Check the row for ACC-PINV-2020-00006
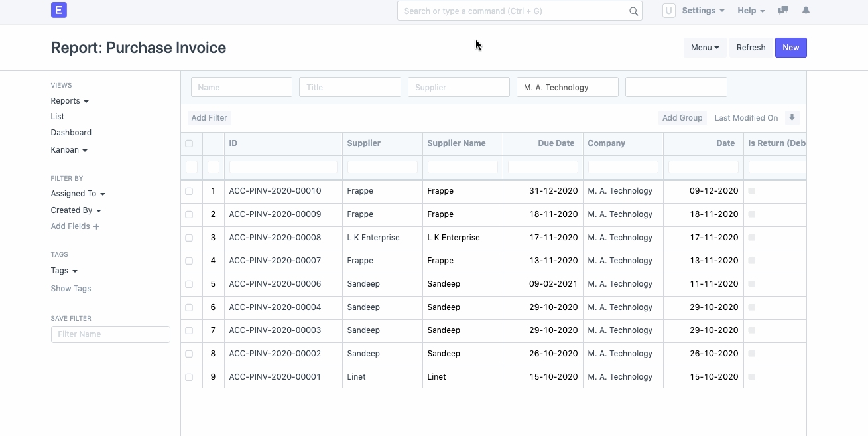 pyautogui.click(x=189, y=284)
